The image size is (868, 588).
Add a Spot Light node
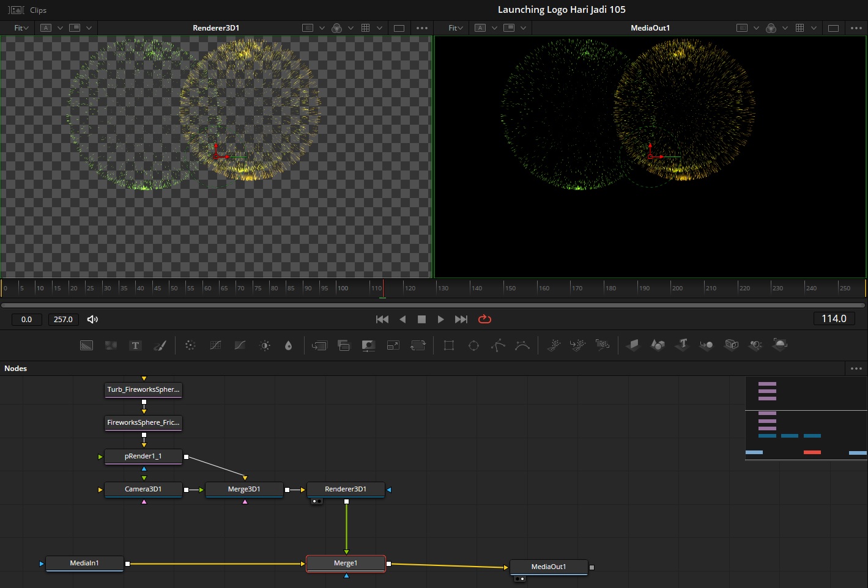click(755, 345)
